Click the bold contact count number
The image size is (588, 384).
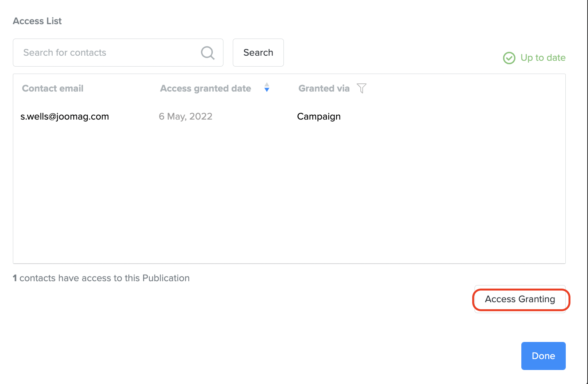pyautogui.click(x=15, y=278)
